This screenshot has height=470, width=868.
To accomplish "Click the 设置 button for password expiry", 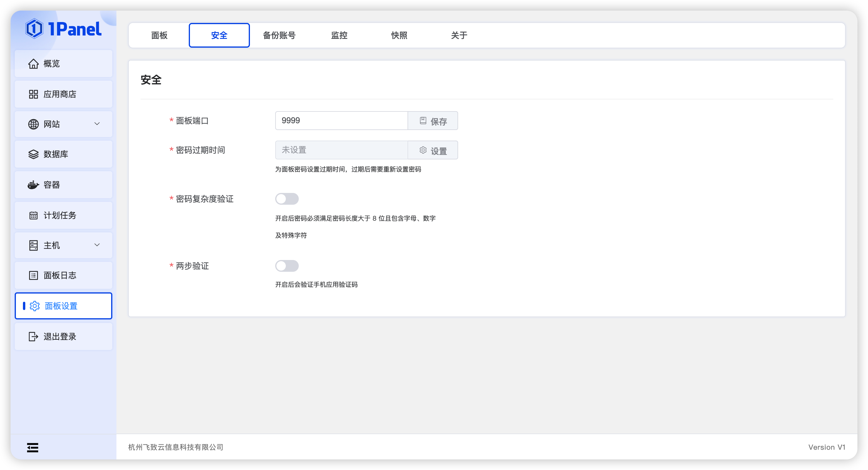I will [433, 150].
